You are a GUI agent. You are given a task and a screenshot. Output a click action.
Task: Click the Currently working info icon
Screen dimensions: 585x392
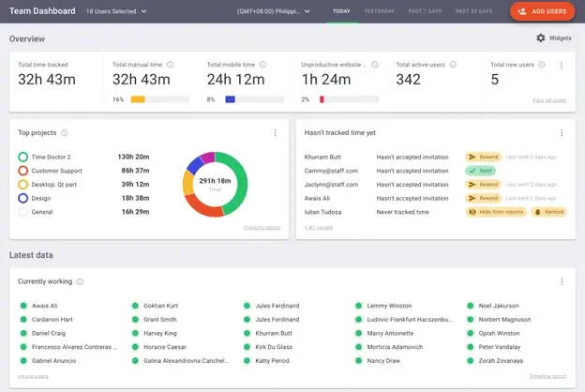point(80,281)
